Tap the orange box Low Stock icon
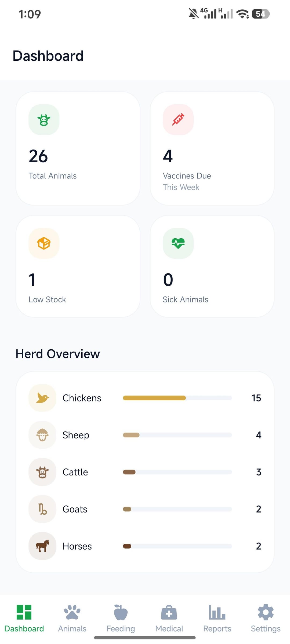Image resolution: width=290 pixels, height=644 pixels. (44, 243)
